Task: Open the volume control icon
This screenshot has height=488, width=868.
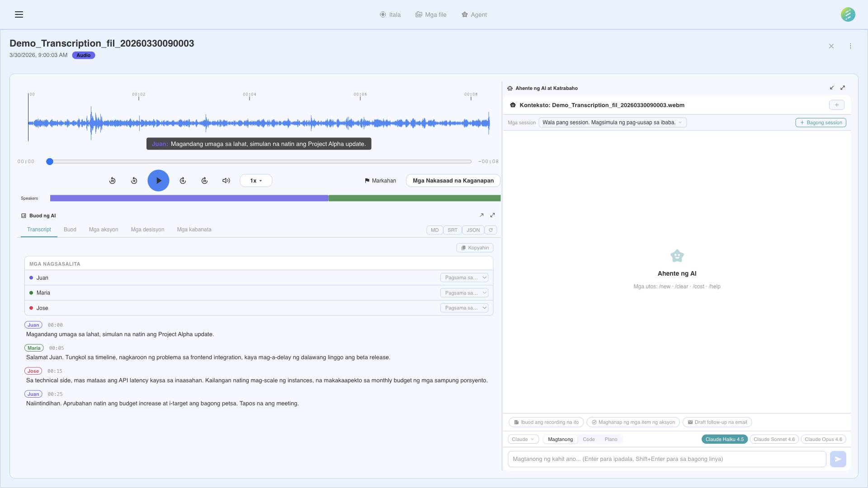Action: pyautogui.click(x=226, y=180)
